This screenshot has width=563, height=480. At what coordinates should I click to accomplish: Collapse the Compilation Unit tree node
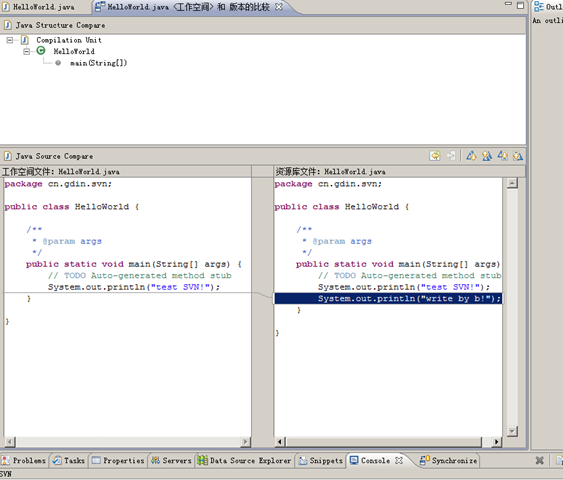click(10, 40)
